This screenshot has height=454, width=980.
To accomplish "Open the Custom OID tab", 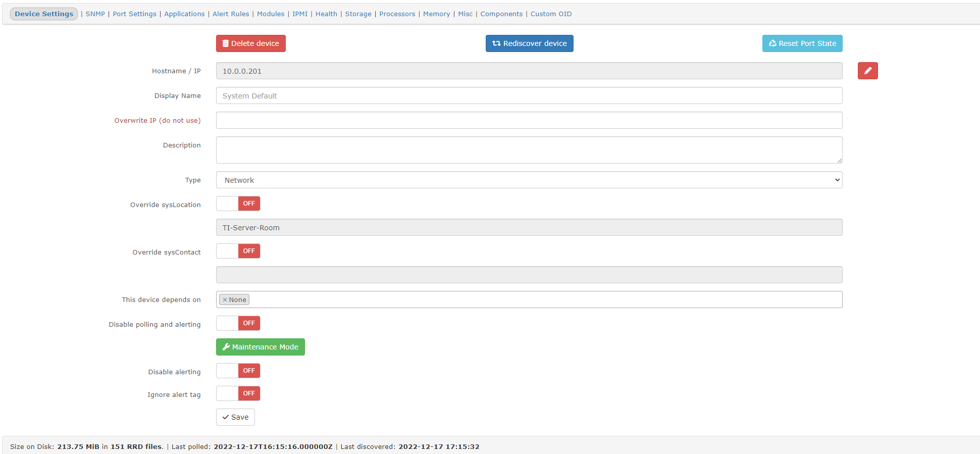I will (551, 14).
